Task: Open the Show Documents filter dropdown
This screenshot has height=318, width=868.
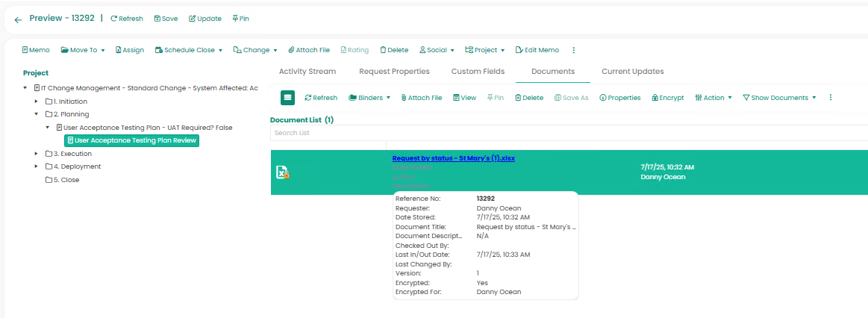Action: click(779, 98)
